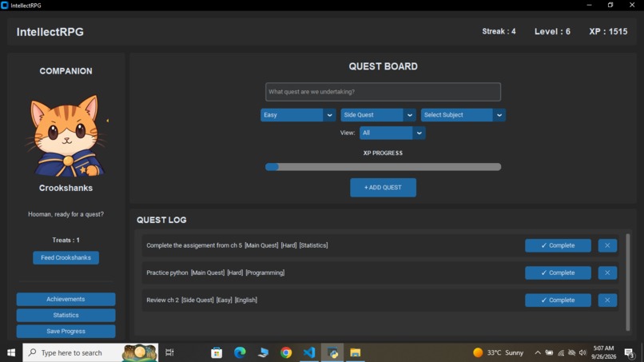Delete the Review ch 2 quest
This screenshot has height=362, width=644.
pos(607,300)
